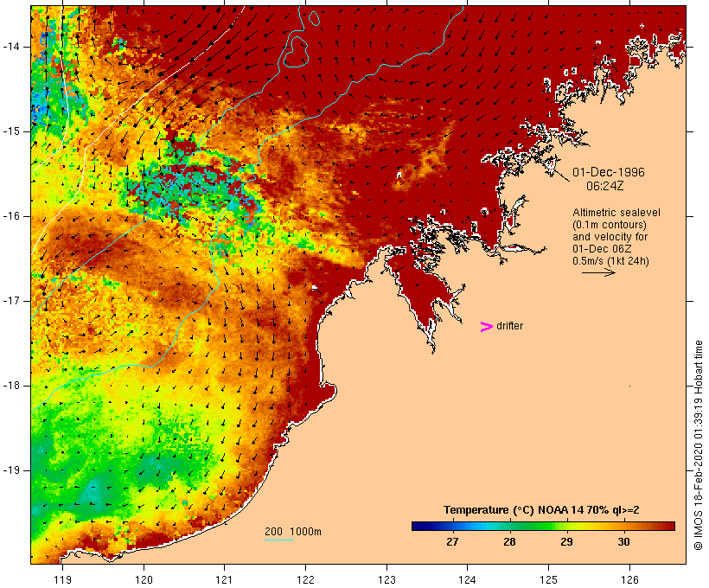The height and width of the screenshot is (588, 709).
Task: Click longitude axis label '120'
Action: pyautogui.click(x=144, y=579)
